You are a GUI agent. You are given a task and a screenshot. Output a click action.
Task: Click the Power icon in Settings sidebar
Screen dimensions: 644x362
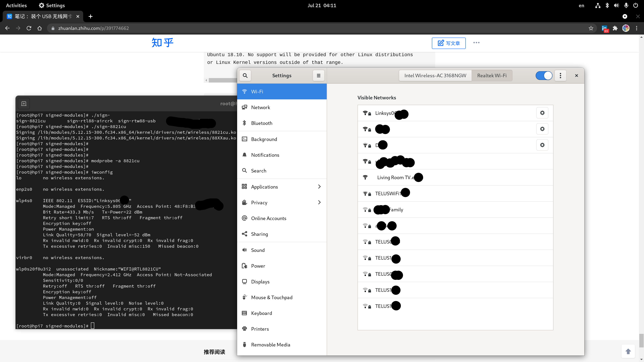click(x=245, y=266)
